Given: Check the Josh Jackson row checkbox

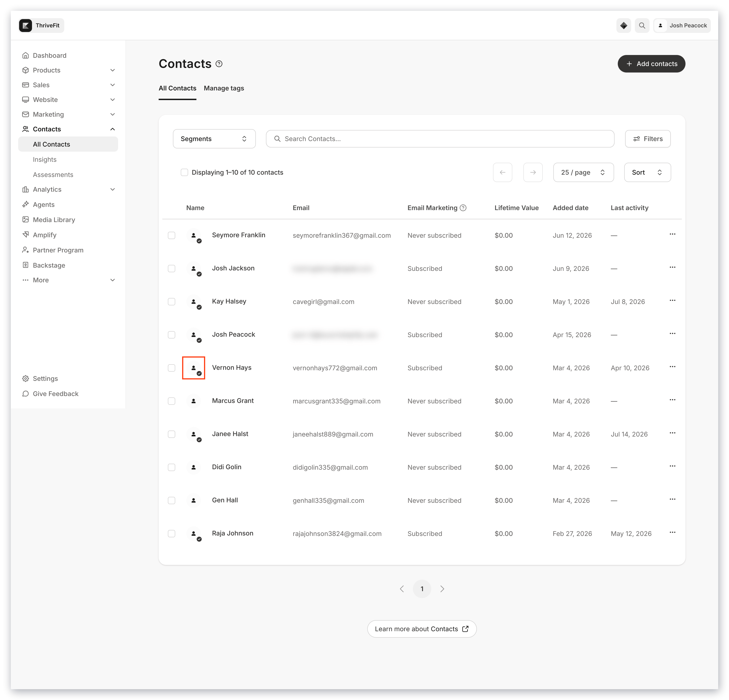Looking at the screenshot, I should pos(172,268).
